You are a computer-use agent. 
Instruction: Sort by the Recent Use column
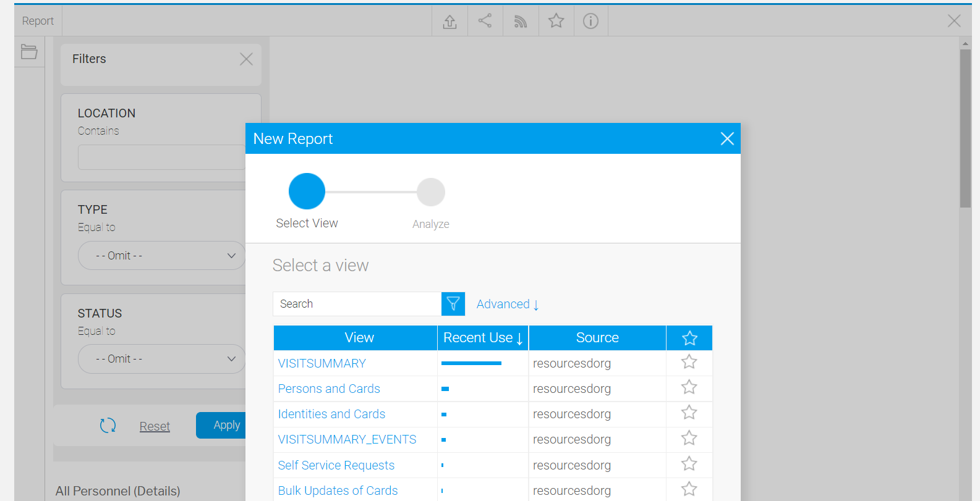click(483, 338)
